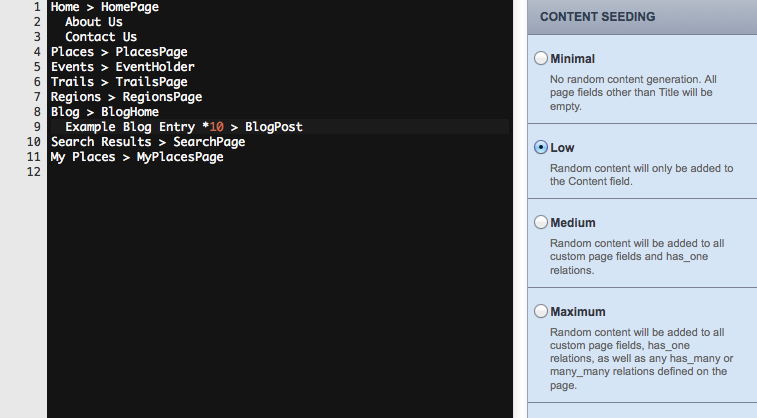Select the Maximum seeding radio button

pyautogui.click(x=541, y=312)
